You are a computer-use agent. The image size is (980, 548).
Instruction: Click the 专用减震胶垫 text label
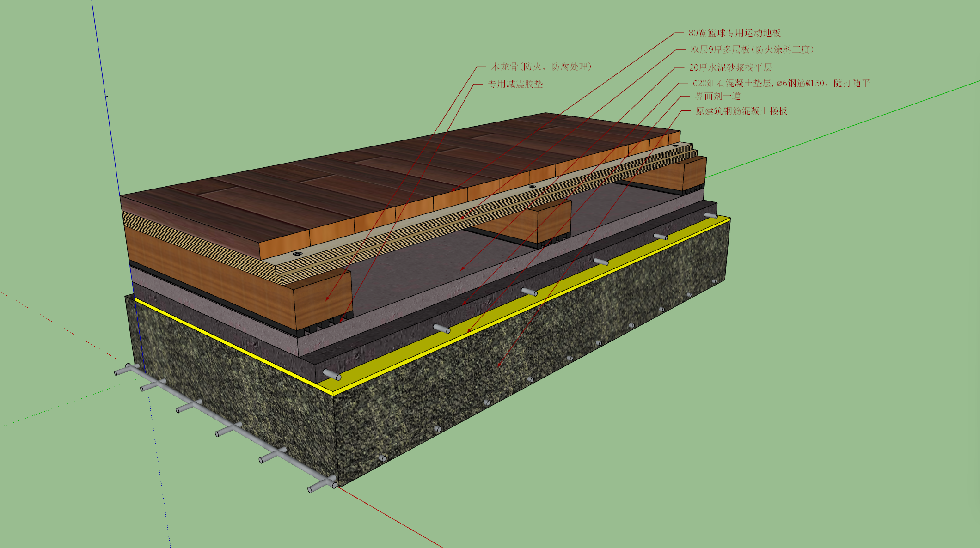[515, 84]
